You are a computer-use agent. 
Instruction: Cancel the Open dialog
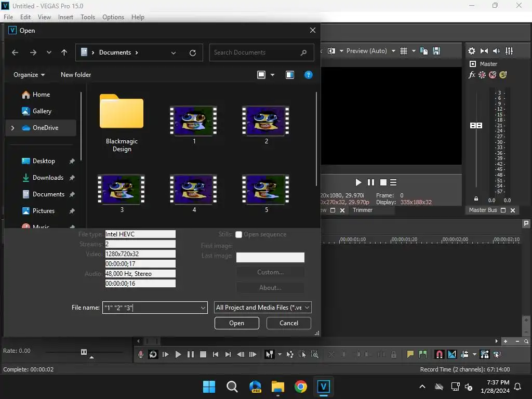pos(289,323)
